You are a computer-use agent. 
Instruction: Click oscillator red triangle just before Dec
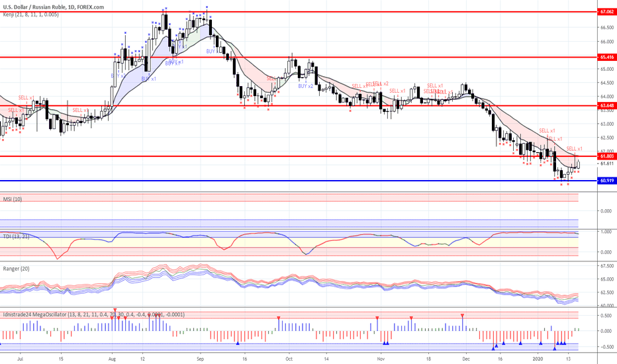click(x=462, y=317)
